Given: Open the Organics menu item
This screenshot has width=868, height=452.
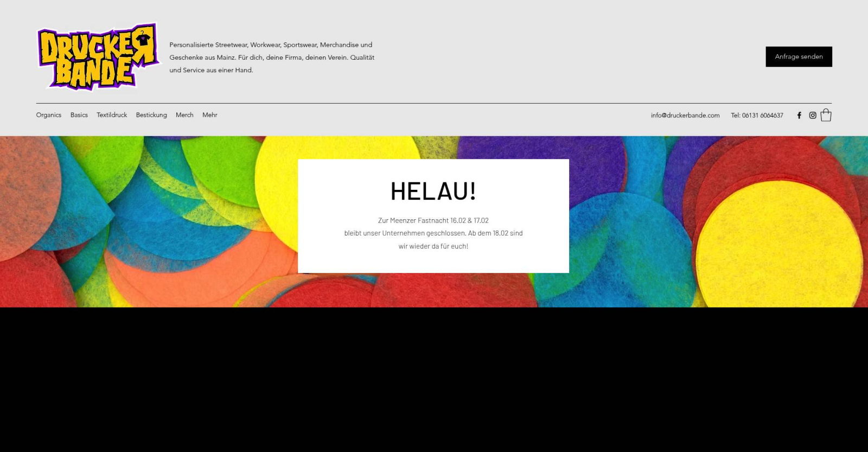Looking at the screenshot, I should tap(49, 115).
